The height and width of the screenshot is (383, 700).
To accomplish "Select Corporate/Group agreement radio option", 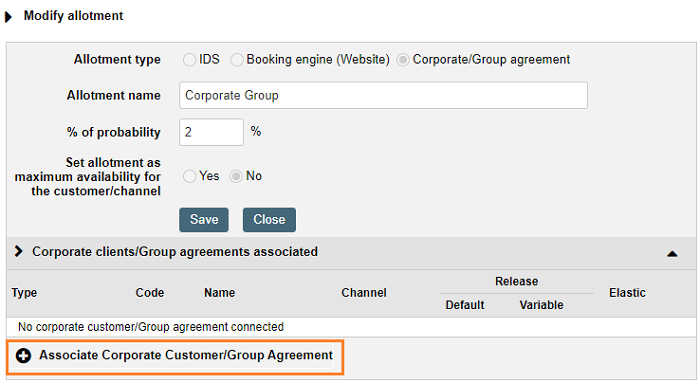I will pos(403,60).
